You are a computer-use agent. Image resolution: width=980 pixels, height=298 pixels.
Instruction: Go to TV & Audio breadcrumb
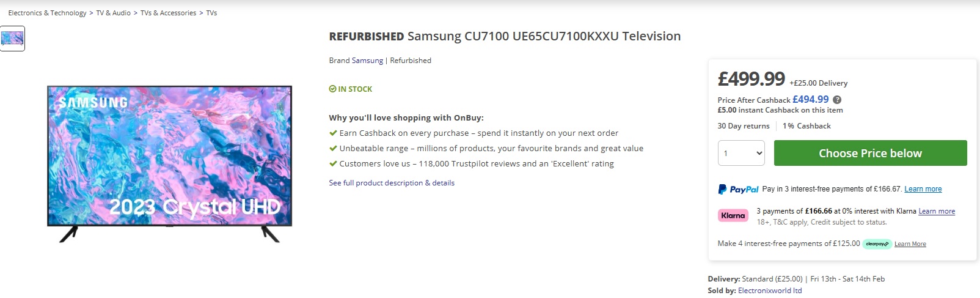click(113, 13)
